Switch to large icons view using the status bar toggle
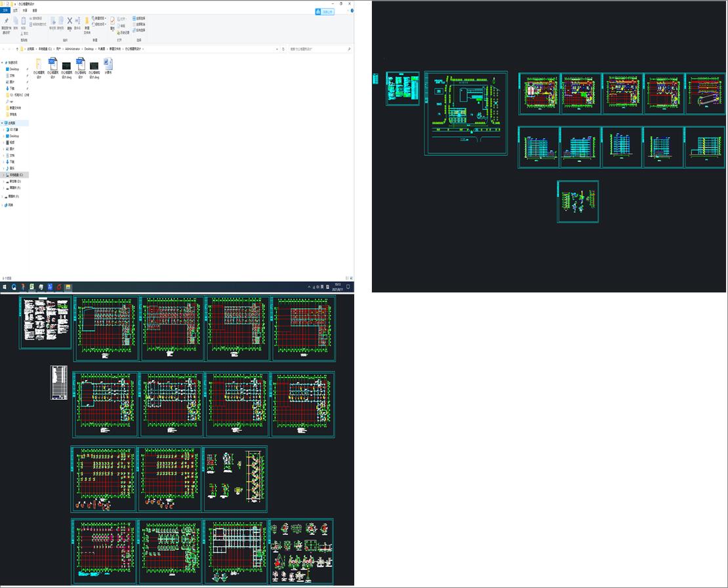Viewport: 728px width, 588px height. [x=352, y=279]
